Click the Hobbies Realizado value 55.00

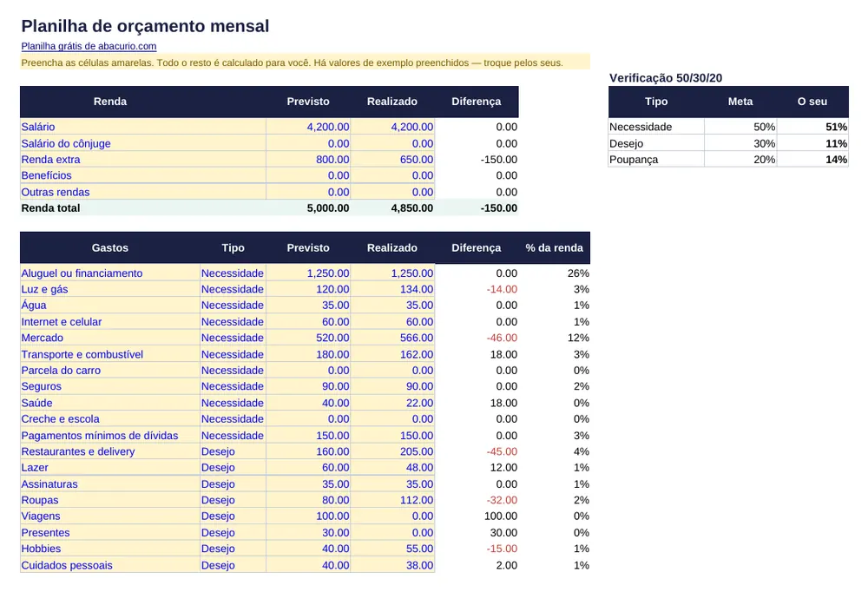[x=419, y=549]
